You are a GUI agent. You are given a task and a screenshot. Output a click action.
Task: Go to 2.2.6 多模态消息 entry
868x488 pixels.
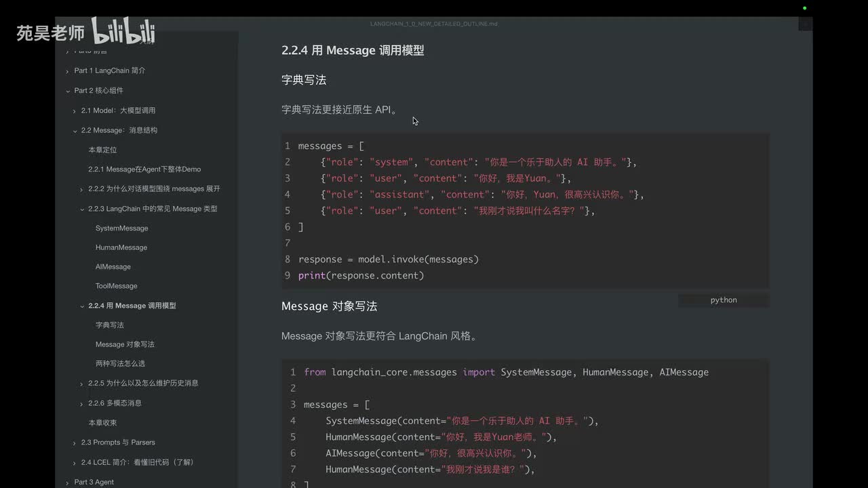coord(115,403)
